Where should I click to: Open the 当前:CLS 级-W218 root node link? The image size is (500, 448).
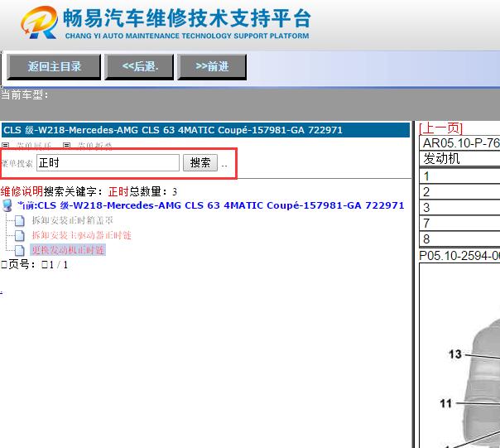pos(211,205)
